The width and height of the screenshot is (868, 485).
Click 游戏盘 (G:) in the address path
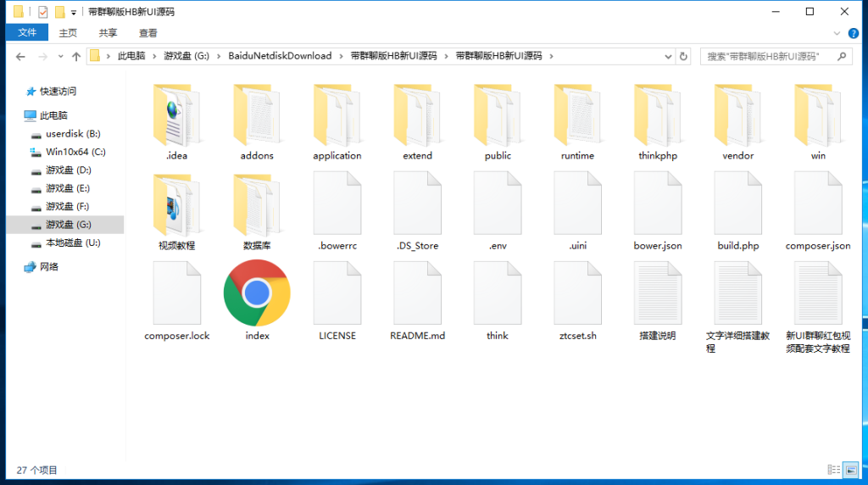(x=186, y=56)
